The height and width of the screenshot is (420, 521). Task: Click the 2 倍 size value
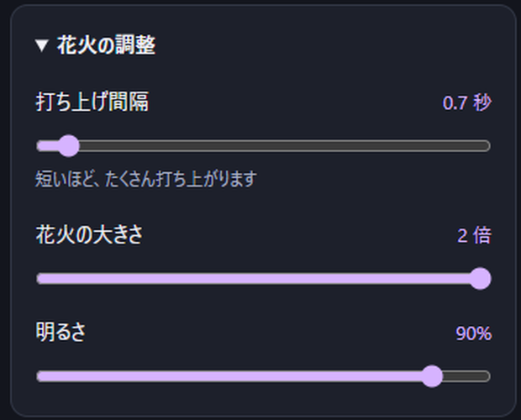(x=474, y=235)
